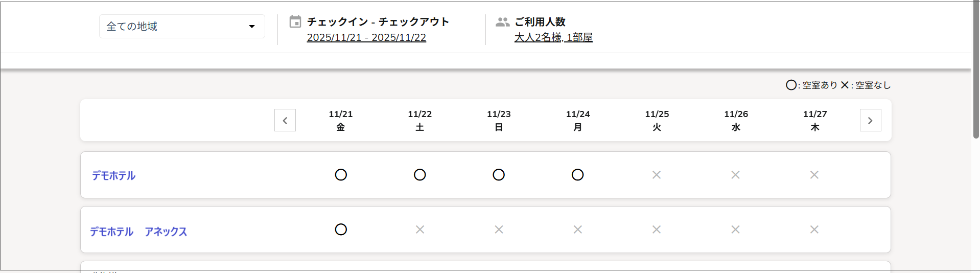Click the calendar icon beside check-in dates
Viewport: 980px width, 273px height.
point(295,21)
